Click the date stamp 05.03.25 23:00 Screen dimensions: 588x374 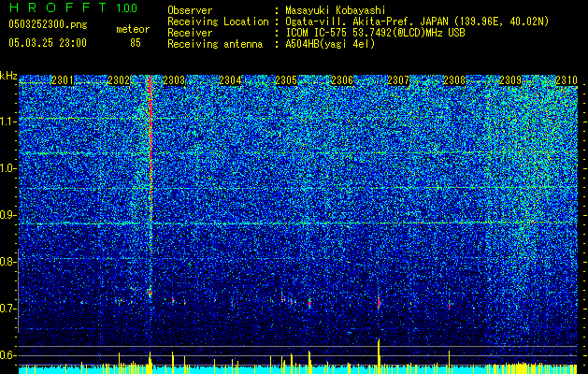(x=48, y=43)
